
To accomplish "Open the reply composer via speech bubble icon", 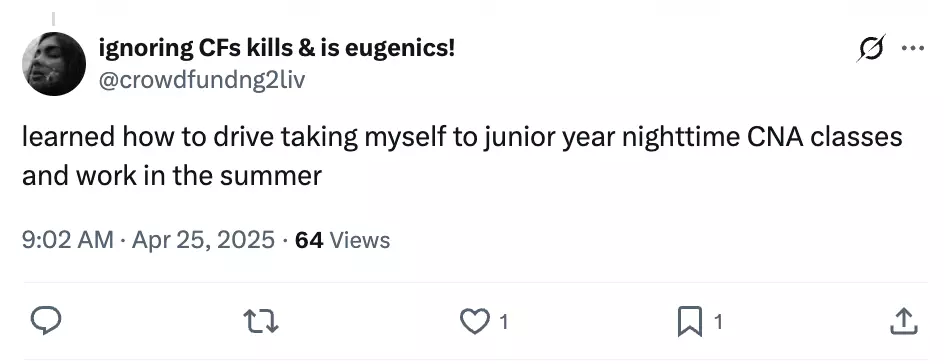I will point(46,321).
